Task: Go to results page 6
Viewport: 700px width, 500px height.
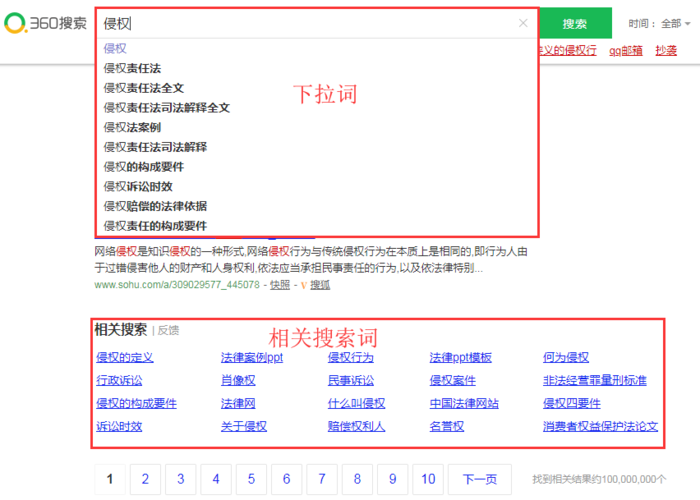Action: [287, 479]
